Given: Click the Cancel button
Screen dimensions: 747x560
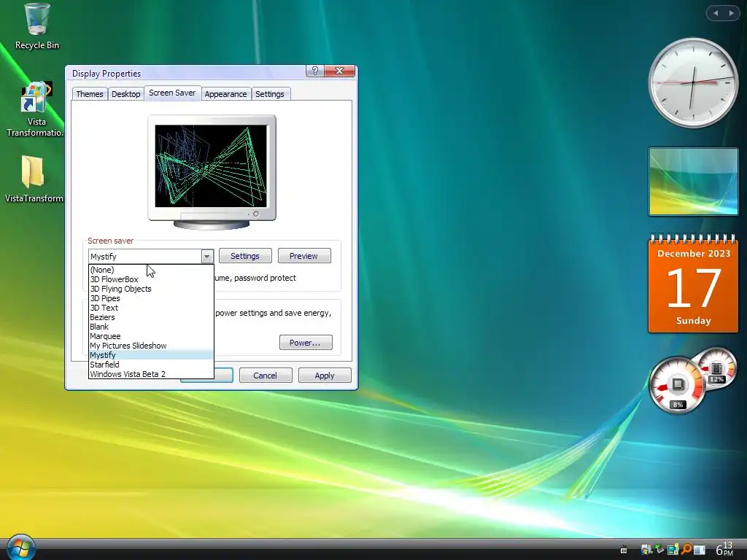Looking at the screenshot, I should click(x=266, y=376).
